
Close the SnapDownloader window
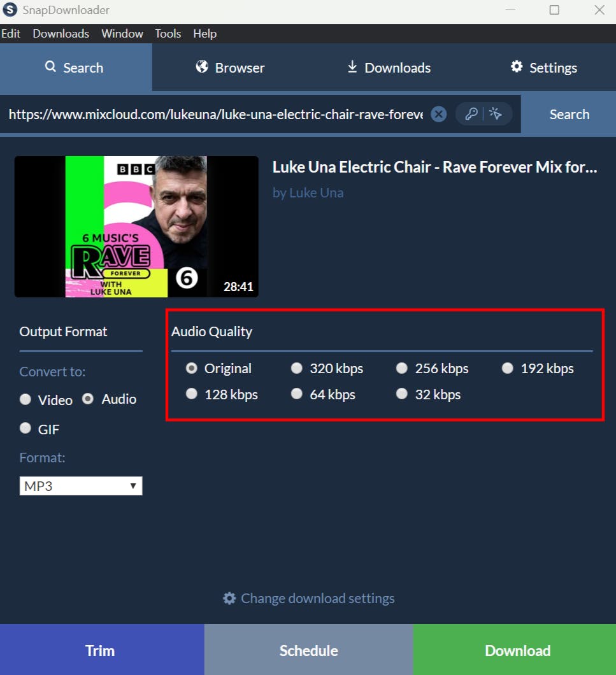pyautogui.click(x=599, y=10)
